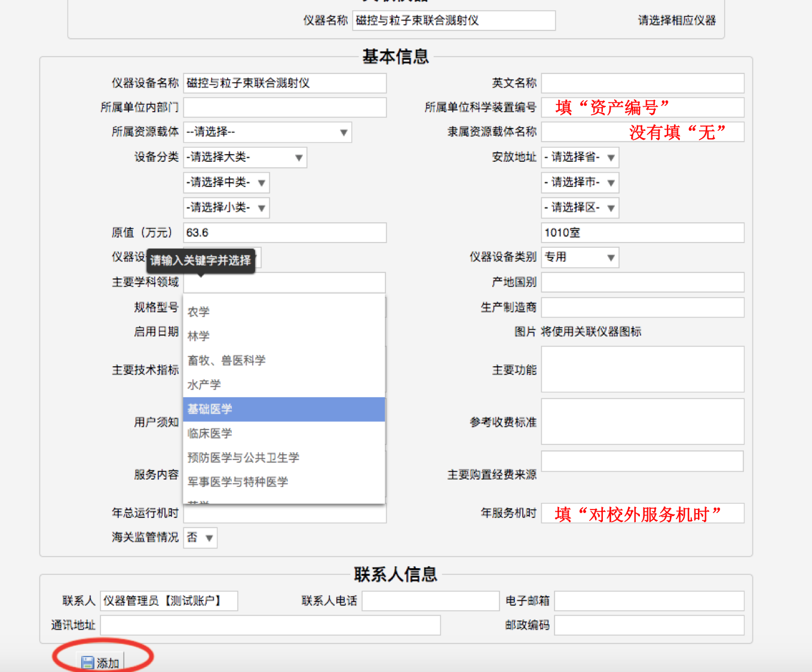Viewport: 812px width, 672px height.
Task: Select 农学 from the discipline list
Action: (x=284, y=312)
